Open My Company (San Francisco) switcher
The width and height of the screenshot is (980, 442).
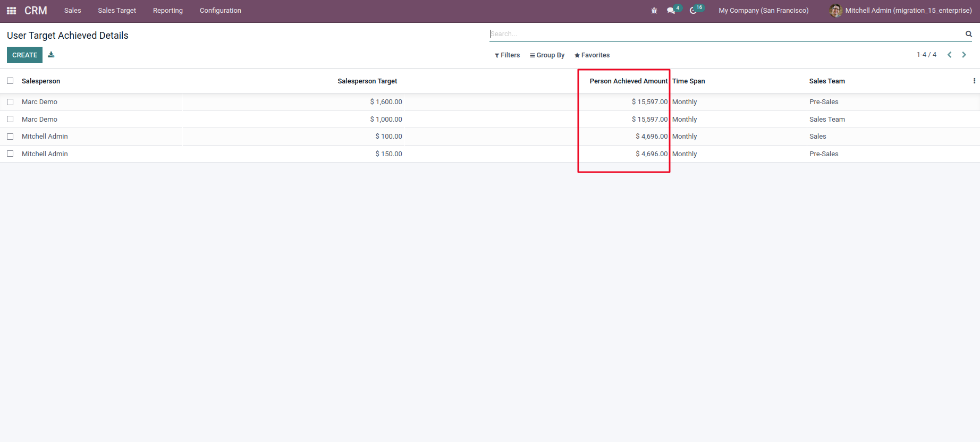point(764,11)
